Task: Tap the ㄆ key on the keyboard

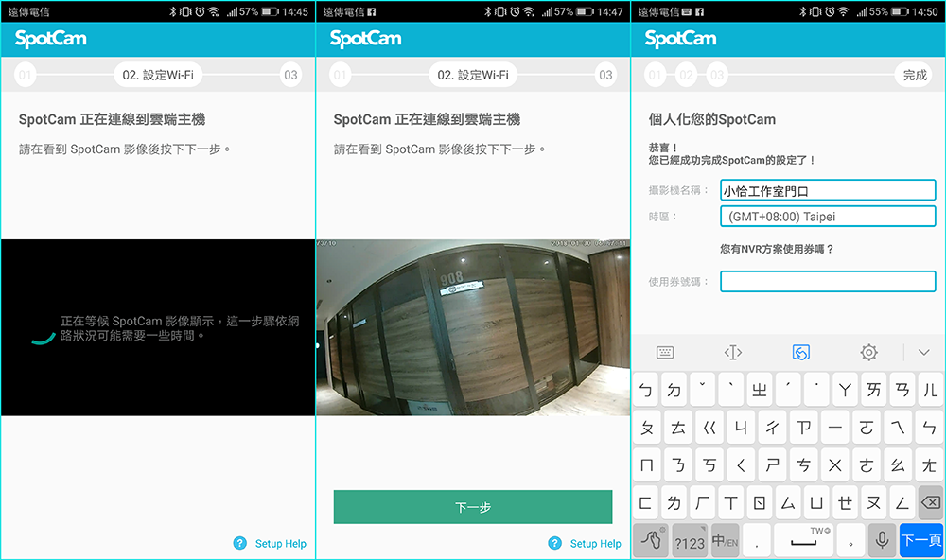Action: (x=647, y=428)
